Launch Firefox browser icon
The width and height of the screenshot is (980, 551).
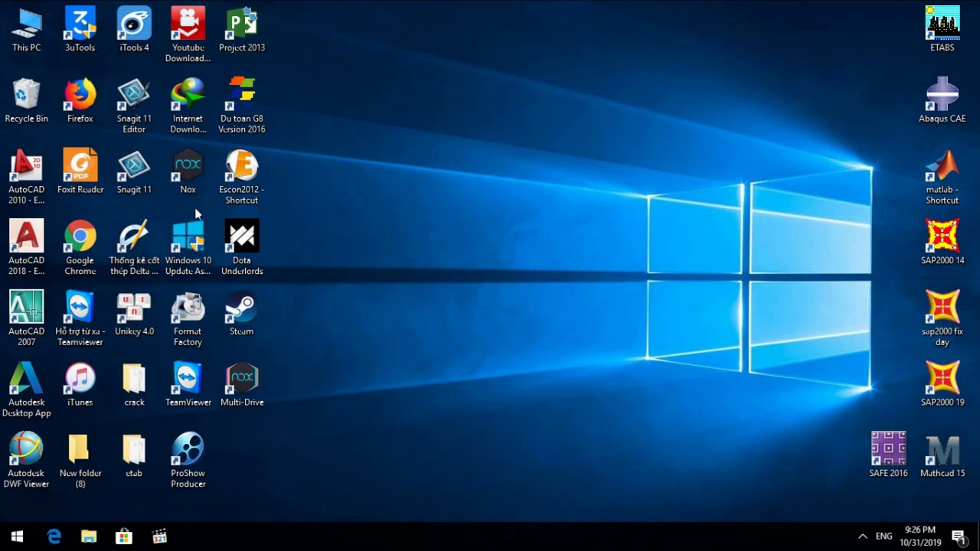coord(80,101)
